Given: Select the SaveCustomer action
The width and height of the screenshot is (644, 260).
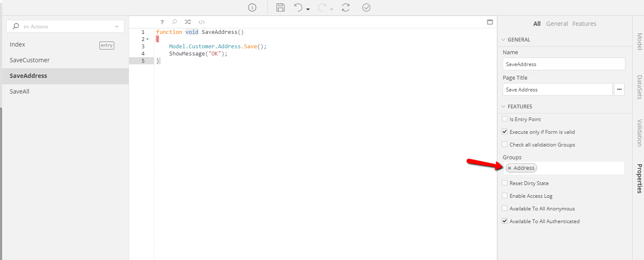Looking at the screenshot, I should [x=30, y=60].
